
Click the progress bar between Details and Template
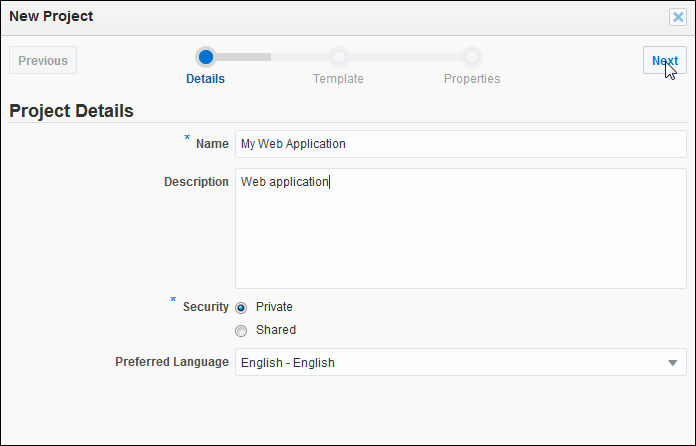pyautogui.click(x=272, y=57)
